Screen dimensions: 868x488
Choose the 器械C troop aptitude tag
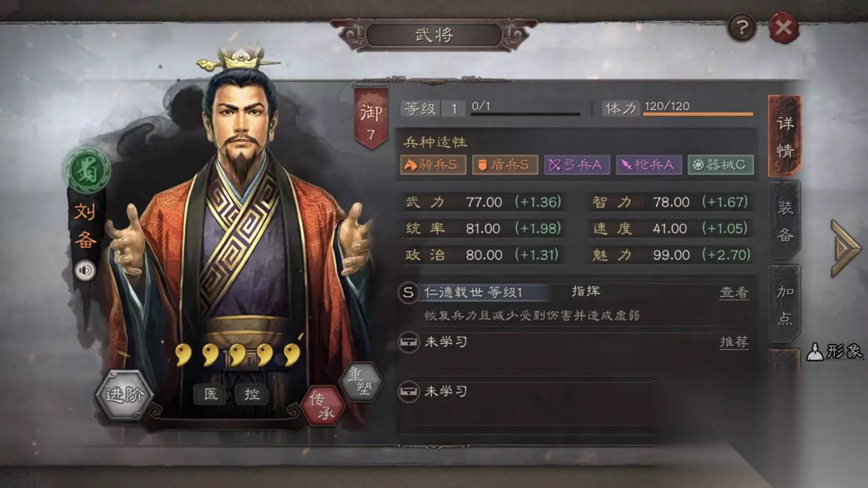(721, 165)
